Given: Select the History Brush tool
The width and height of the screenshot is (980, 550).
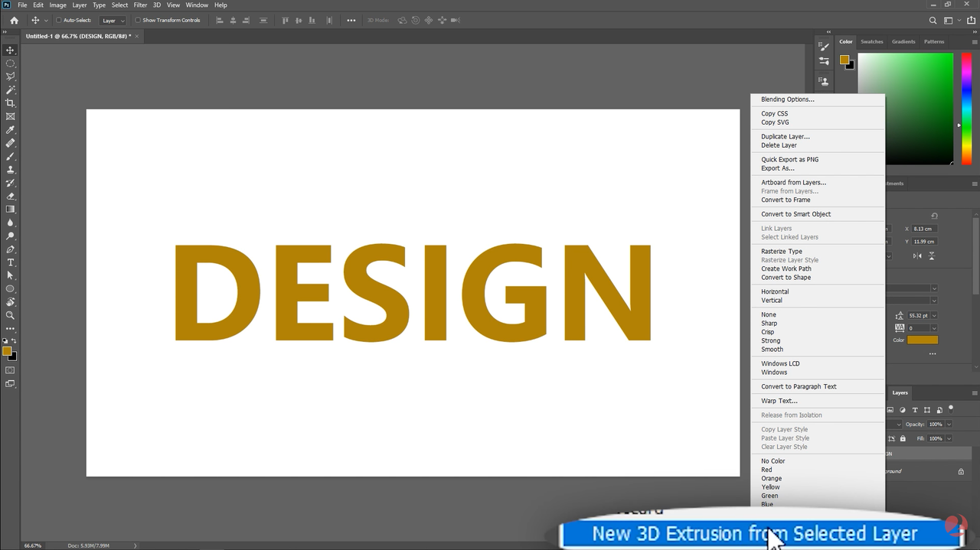Looking at the screenshot, I should (10, 183).
